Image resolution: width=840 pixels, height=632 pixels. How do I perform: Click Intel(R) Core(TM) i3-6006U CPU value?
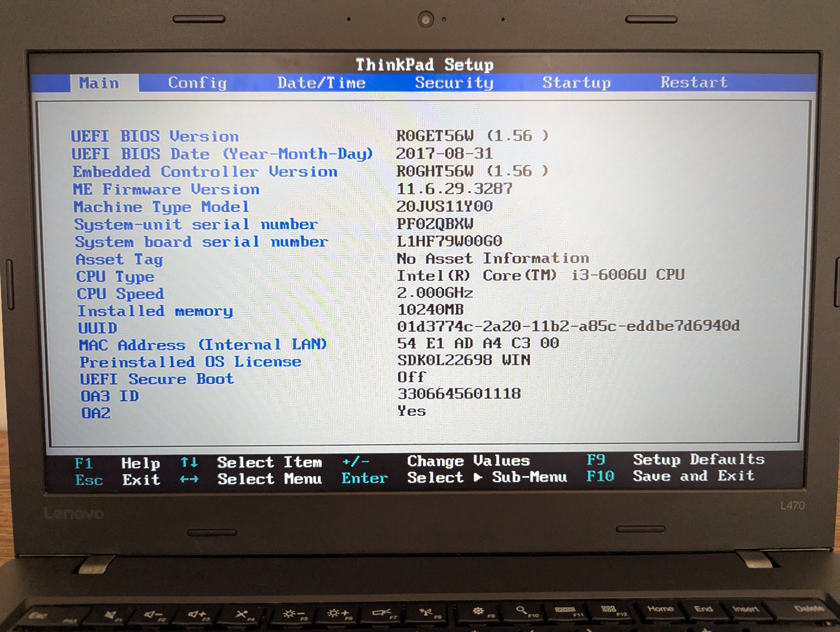pyautogui.click(x=541, y=275)
